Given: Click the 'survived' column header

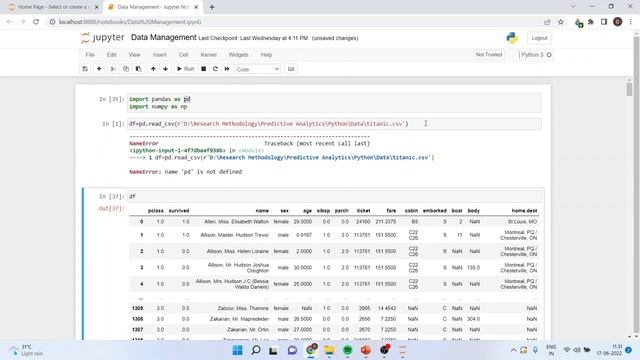Looking at the screenshot, I should click(x=179, y=211).
